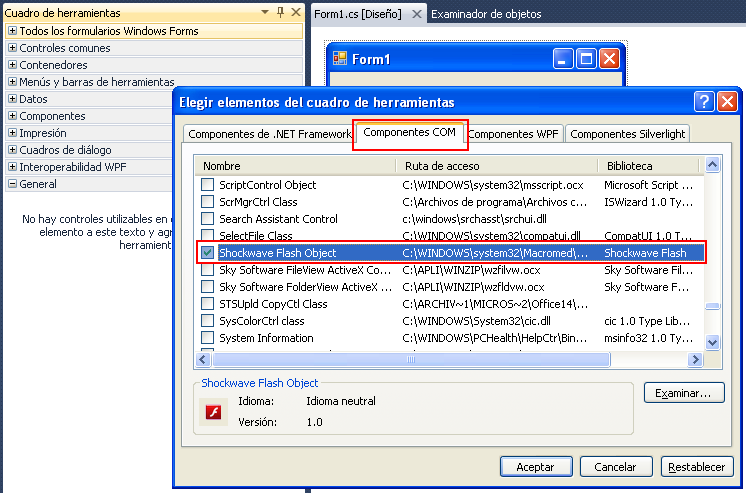Image resolution: width=746 pixels, height=493 pixels.
Task: Sort list by Nombre column header
Action: click(296, 166)
